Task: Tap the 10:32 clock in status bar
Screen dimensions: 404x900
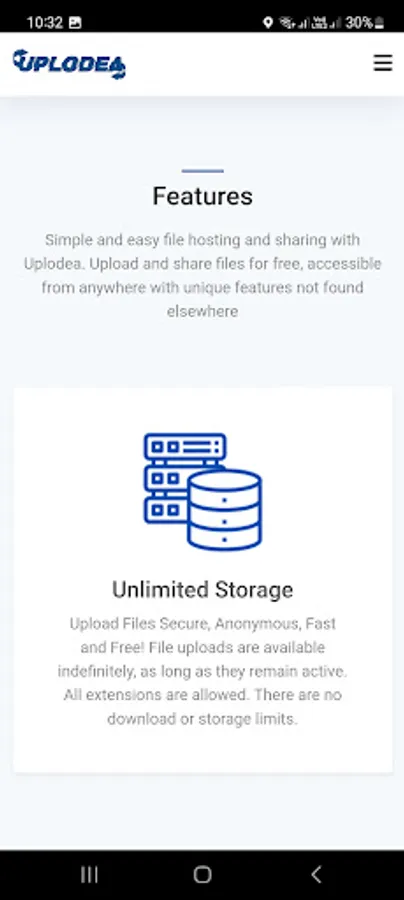Action: (45, 23)
